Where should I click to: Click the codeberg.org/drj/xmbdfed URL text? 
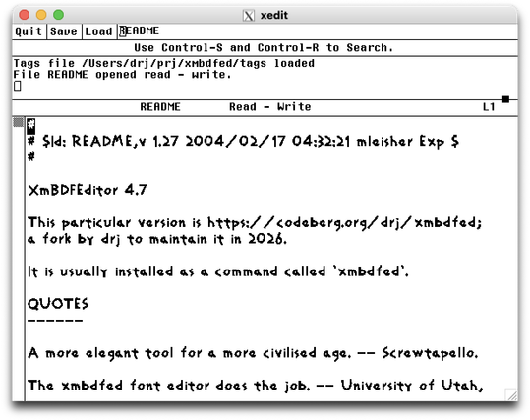coord(344,223)
